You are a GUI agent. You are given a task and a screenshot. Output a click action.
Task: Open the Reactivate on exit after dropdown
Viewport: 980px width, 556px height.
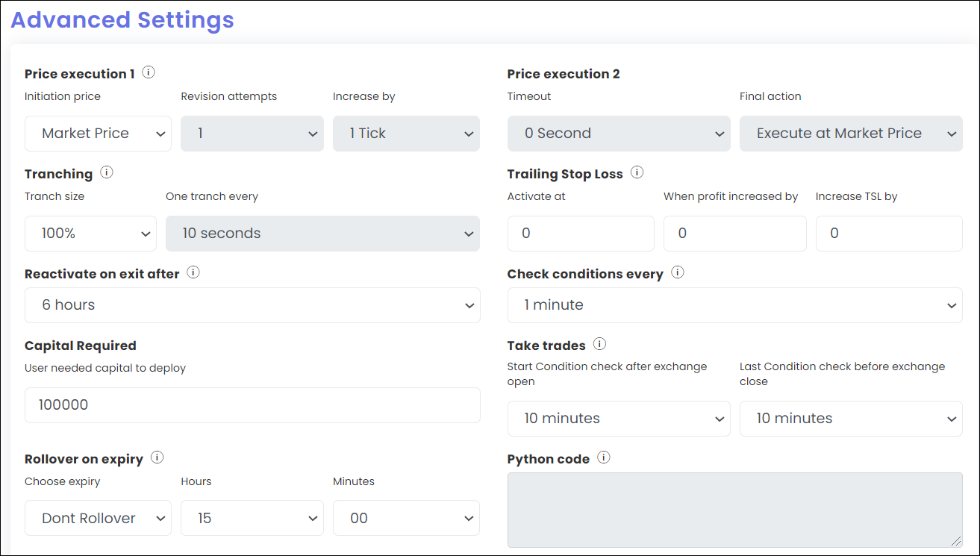[252, 305]
